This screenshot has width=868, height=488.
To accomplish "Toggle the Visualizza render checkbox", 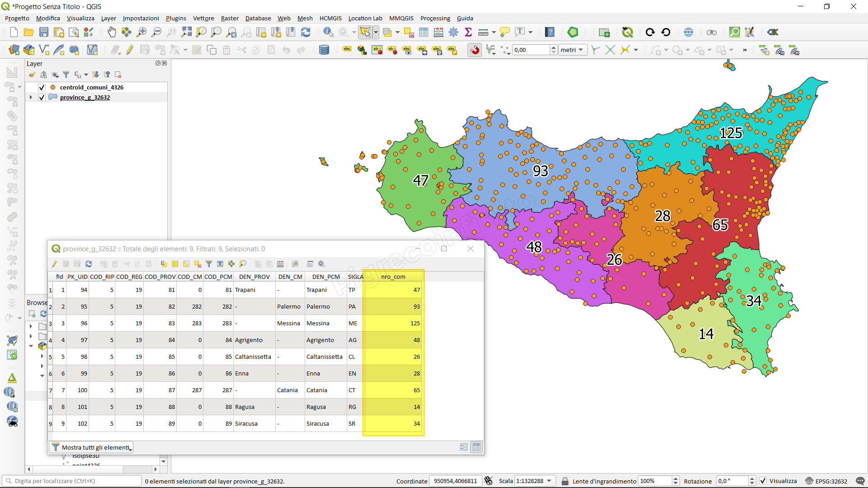I will 763,481.
